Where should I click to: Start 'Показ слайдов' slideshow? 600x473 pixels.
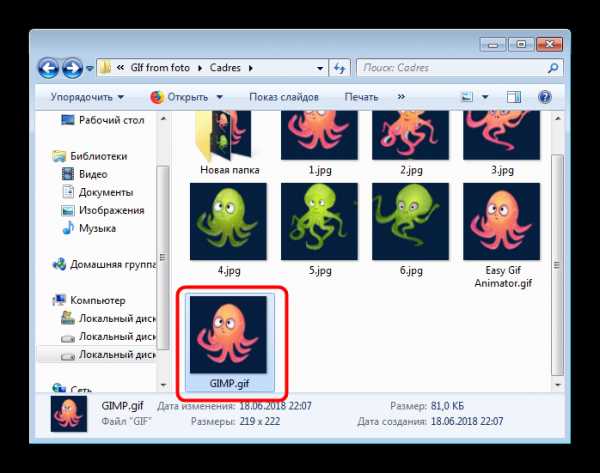(x=284, y=97)
